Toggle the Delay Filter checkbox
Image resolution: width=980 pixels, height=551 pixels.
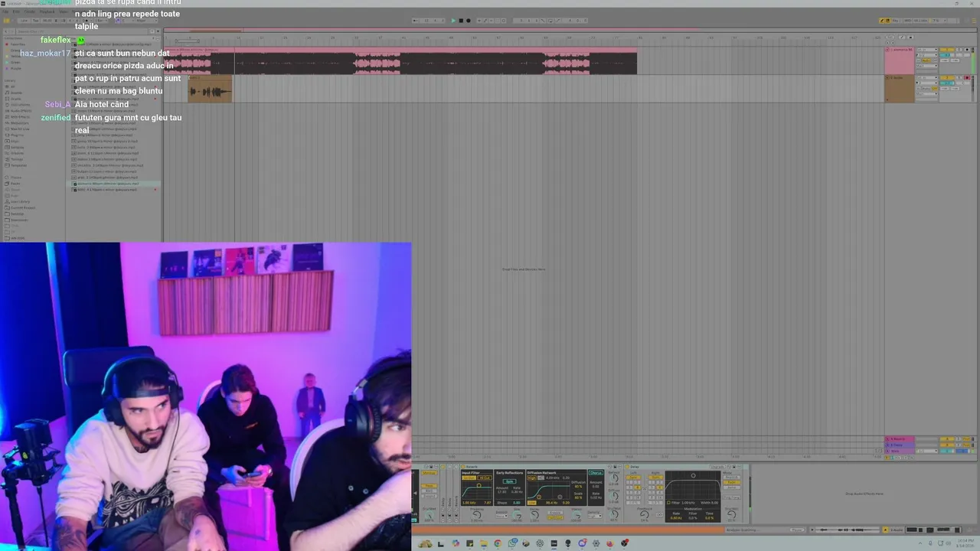668,503
